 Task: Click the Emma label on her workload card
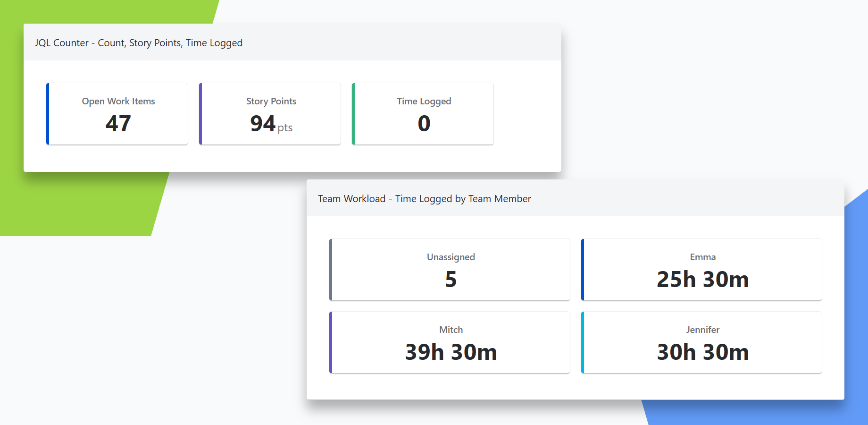[703, 257]
